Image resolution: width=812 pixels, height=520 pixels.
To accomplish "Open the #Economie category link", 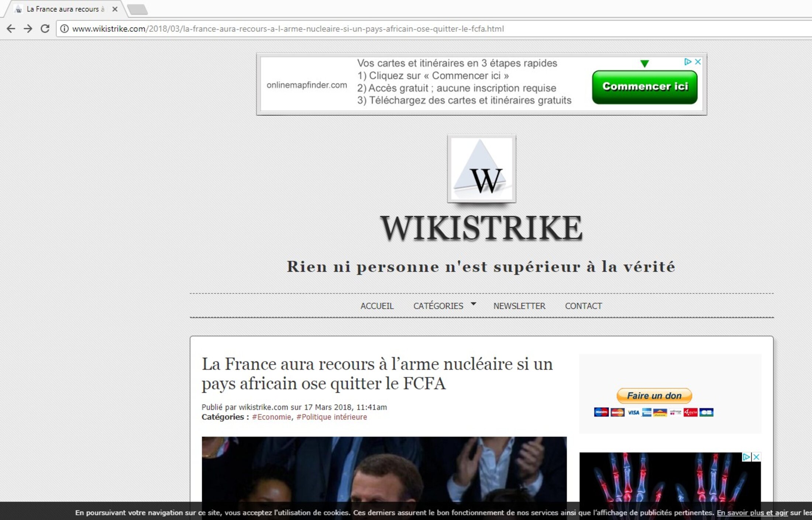I will [x=271, y=417].
